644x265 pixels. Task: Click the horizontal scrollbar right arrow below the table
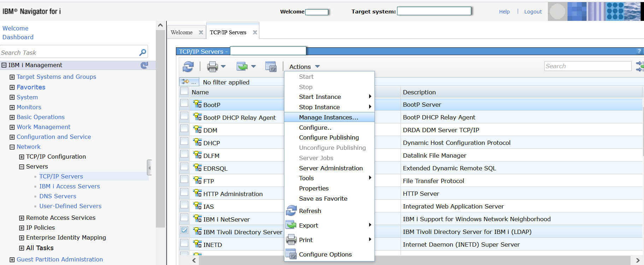(x=638, y=260)
